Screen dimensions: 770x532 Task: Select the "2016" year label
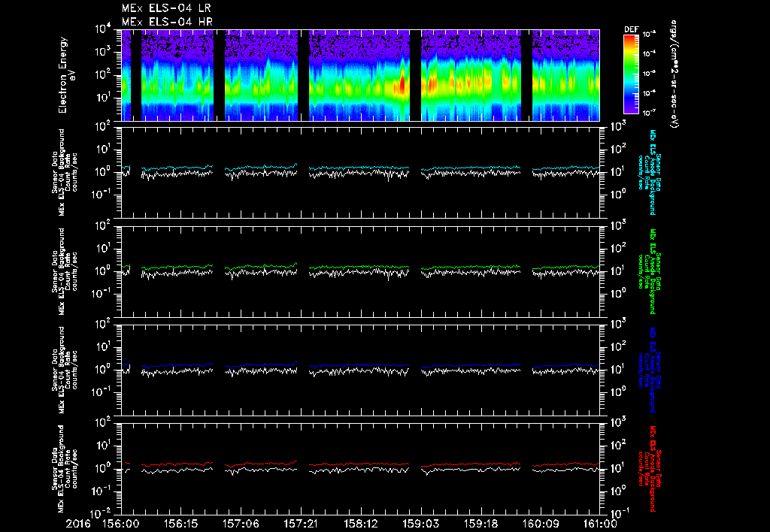78,524
